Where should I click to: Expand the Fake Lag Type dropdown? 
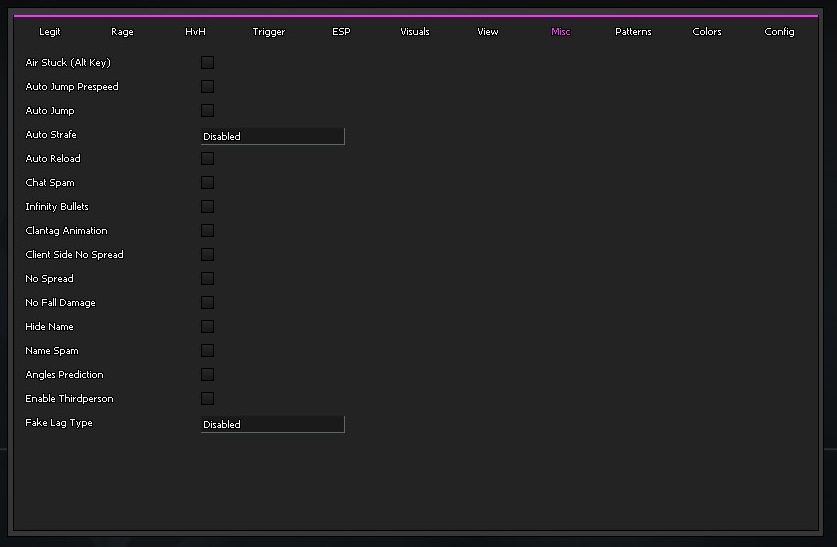click(272, 424)
